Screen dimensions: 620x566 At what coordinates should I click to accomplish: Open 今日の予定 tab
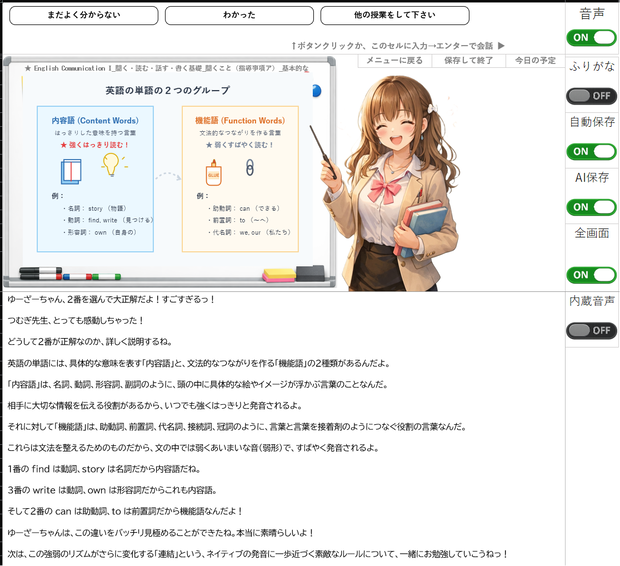(x=535, y=61)
